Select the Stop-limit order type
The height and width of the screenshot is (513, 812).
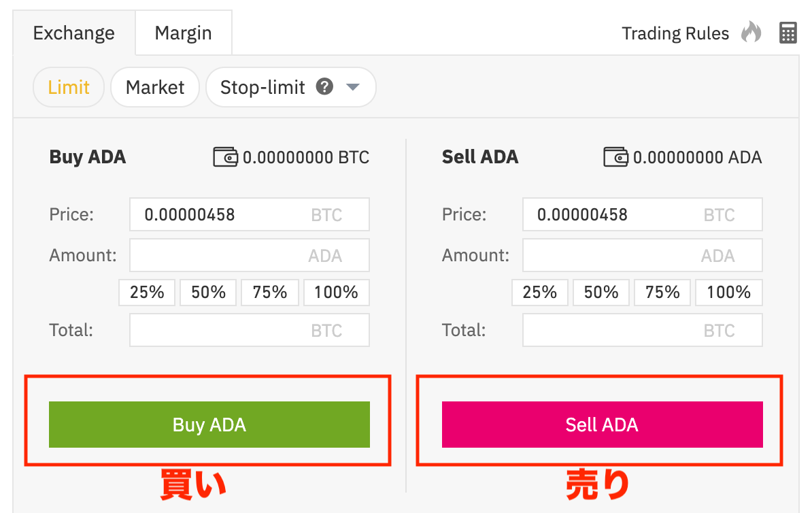[x=262, y=87]
